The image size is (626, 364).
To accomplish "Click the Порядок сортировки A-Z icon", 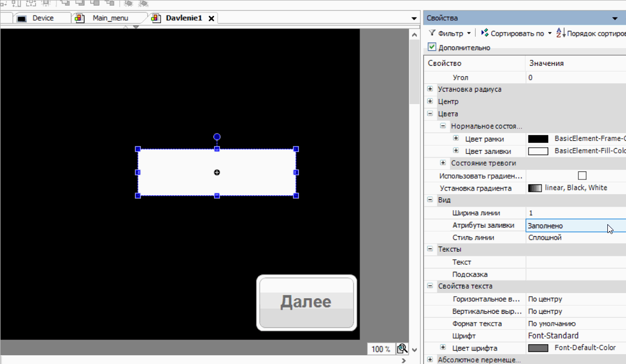I will click(561, 33).
